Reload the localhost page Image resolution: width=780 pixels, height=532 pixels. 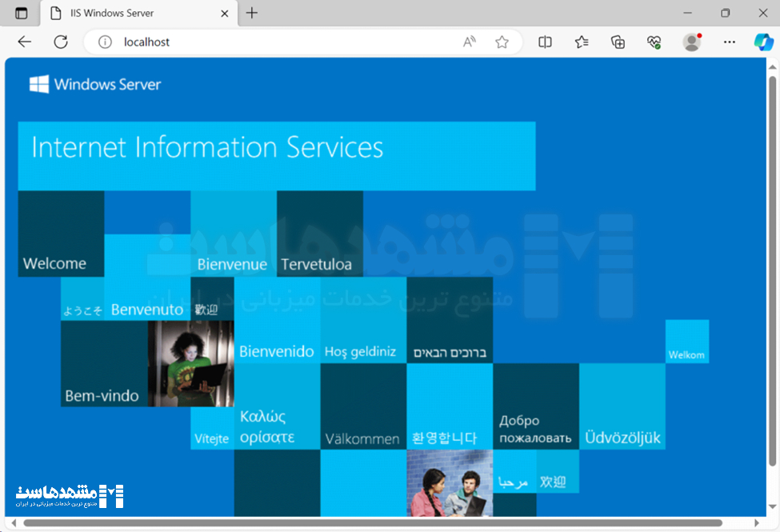click(x=61, y=42)
